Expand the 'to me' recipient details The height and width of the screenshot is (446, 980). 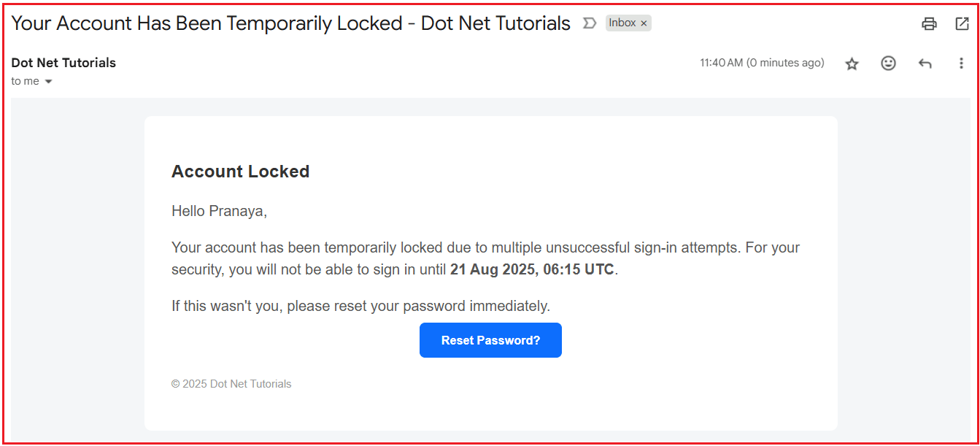click(26, 81)
